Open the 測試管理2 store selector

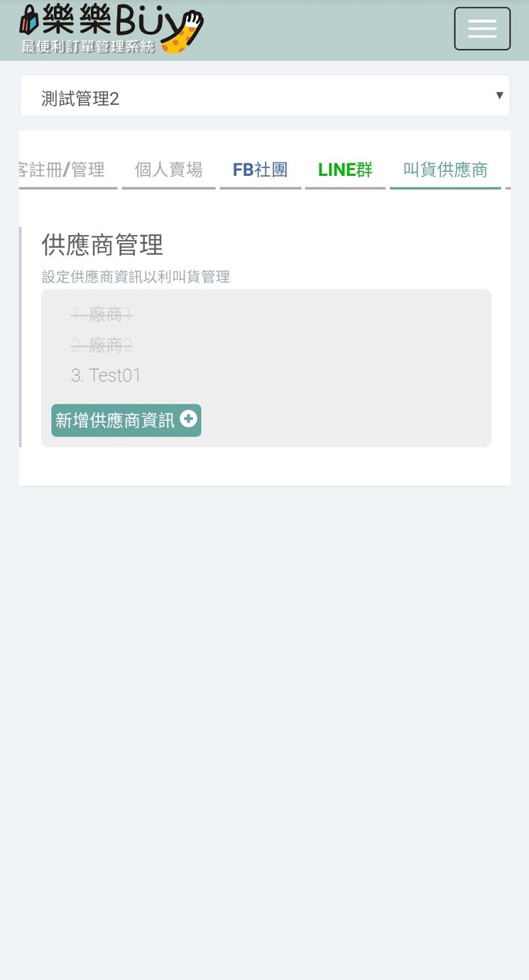coord(264,96)
